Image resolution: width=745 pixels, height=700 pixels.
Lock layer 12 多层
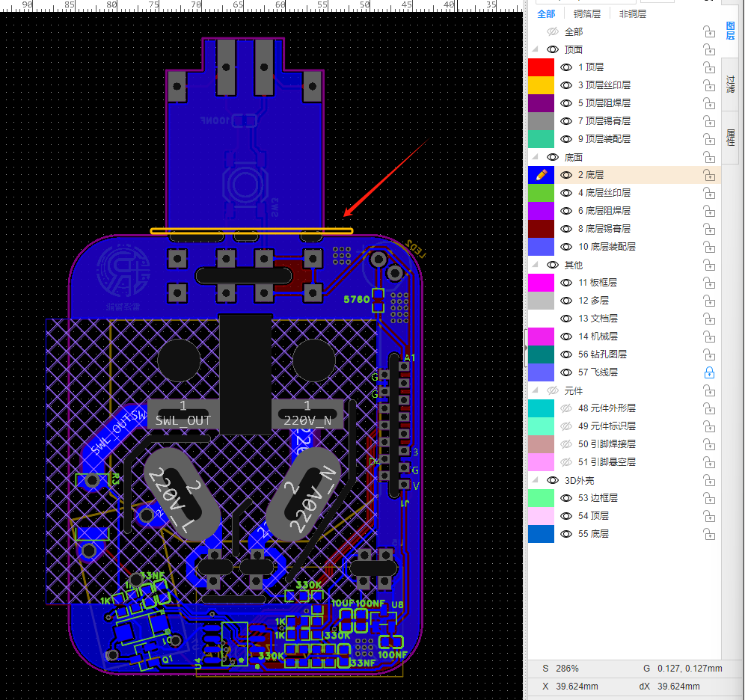click(x=709, y=301)
